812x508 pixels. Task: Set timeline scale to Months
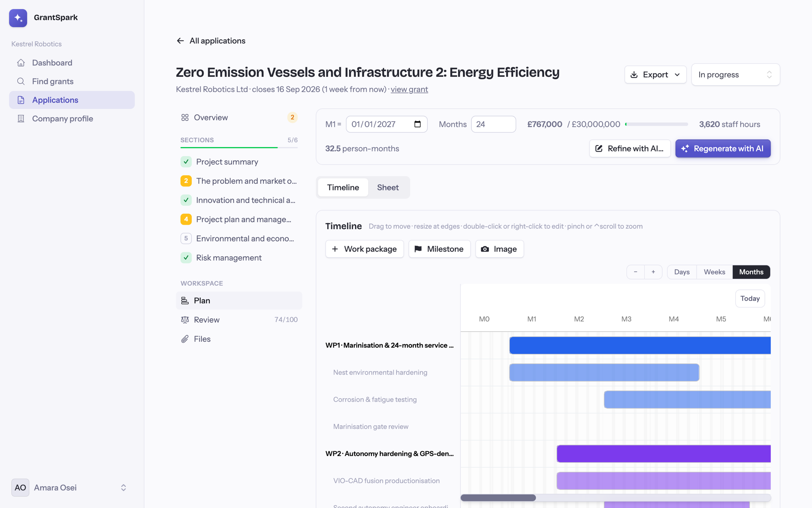(751, 272)
